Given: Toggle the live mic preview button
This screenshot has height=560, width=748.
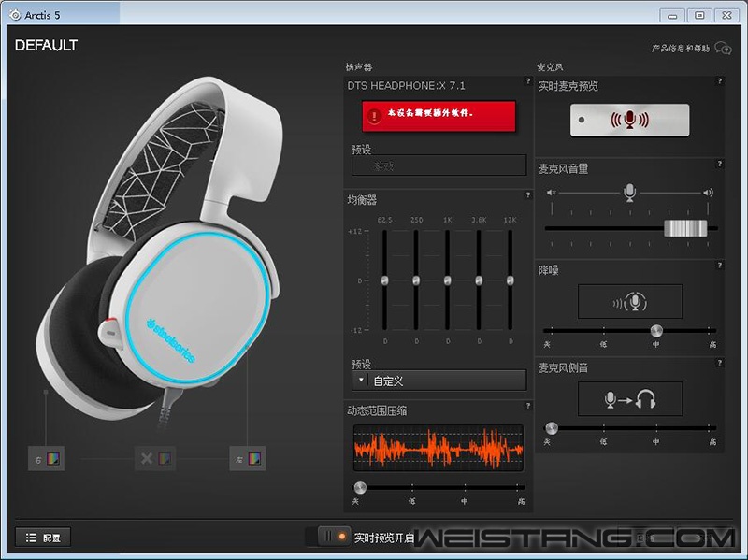Looking at the screenshot, I should tap(629, 120).
